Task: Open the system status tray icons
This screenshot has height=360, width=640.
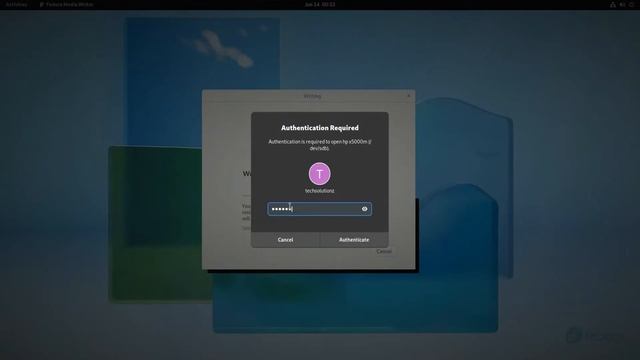Action: pyautogui.click(x=623, y=4)
